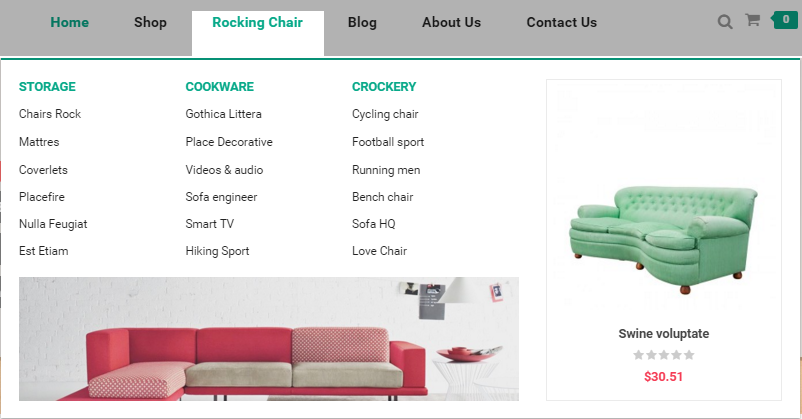
Task: Navigate to Contact Us
Action: 561,22
